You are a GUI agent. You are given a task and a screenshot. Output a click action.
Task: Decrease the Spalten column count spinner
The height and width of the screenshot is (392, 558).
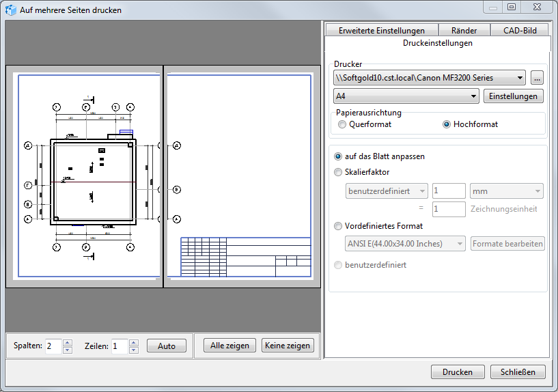coord(67,350)
